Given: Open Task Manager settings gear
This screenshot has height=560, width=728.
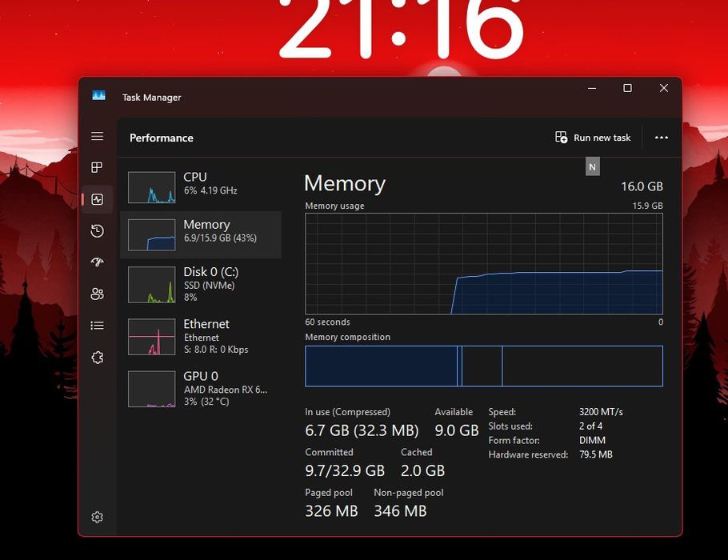Looking at the screenshot, I should tap(97, 517).
